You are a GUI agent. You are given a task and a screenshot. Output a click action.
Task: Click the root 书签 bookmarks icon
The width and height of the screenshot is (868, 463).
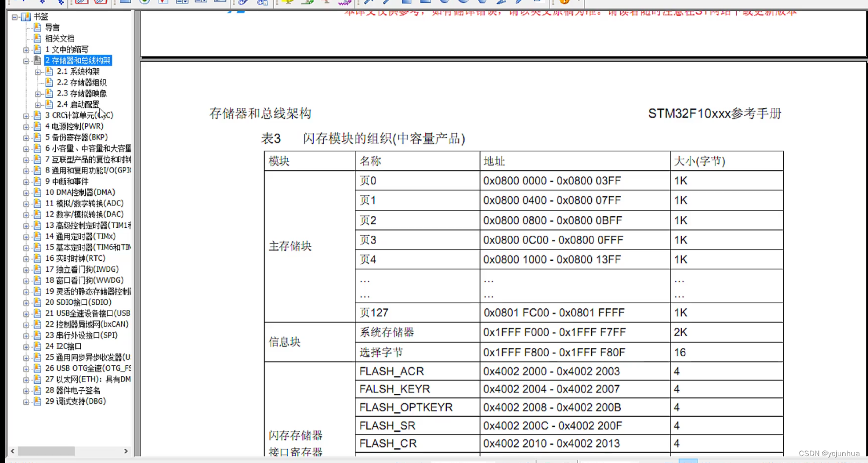[x=26, y=17]
